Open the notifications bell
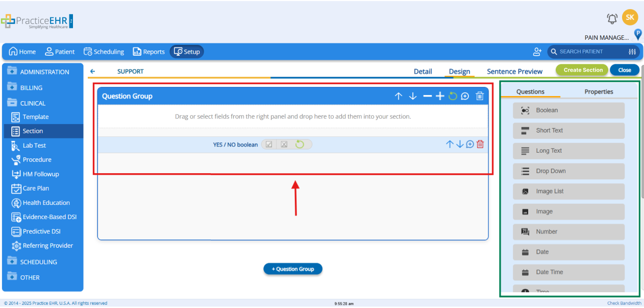644x308 pixels. [612, 18]
